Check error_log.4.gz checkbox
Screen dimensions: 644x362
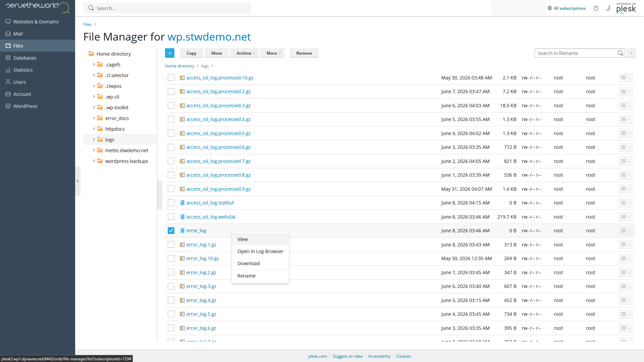(171, 300)
